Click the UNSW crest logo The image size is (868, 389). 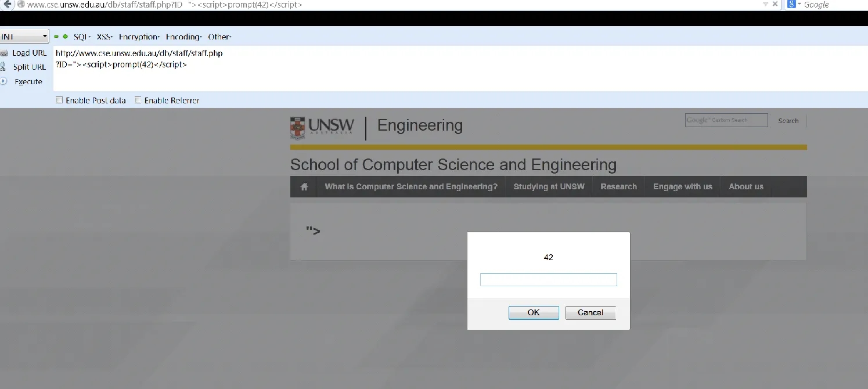click(297, 127)
